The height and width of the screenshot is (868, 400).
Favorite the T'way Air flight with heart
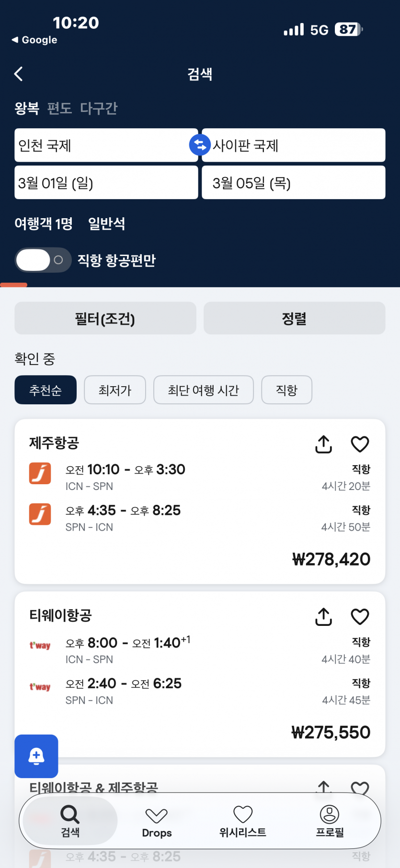[x=360, y=617]
